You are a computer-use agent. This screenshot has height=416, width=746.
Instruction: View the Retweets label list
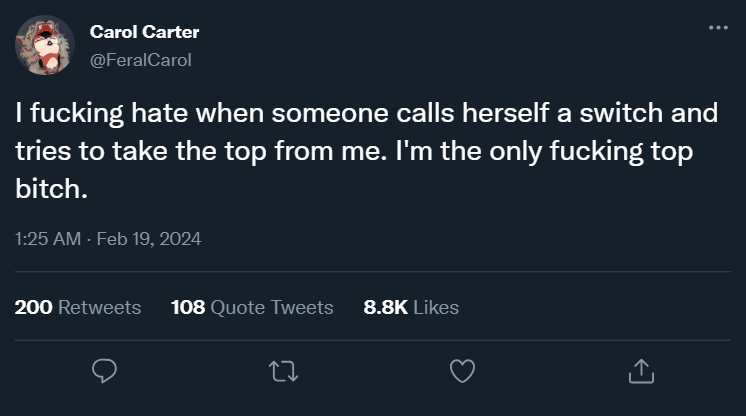click(x=100, y=307)
